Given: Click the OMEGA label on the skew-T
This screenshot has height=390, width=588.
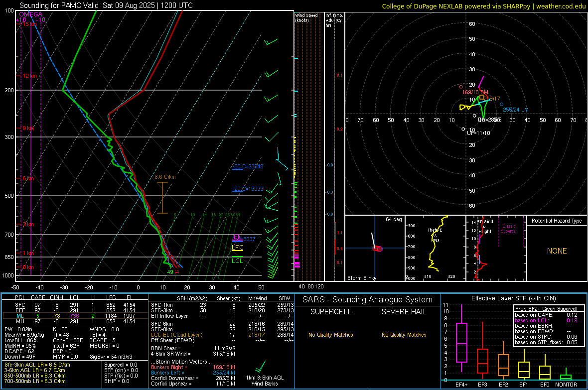Looking at the screenshot, I should pos(30,14).
